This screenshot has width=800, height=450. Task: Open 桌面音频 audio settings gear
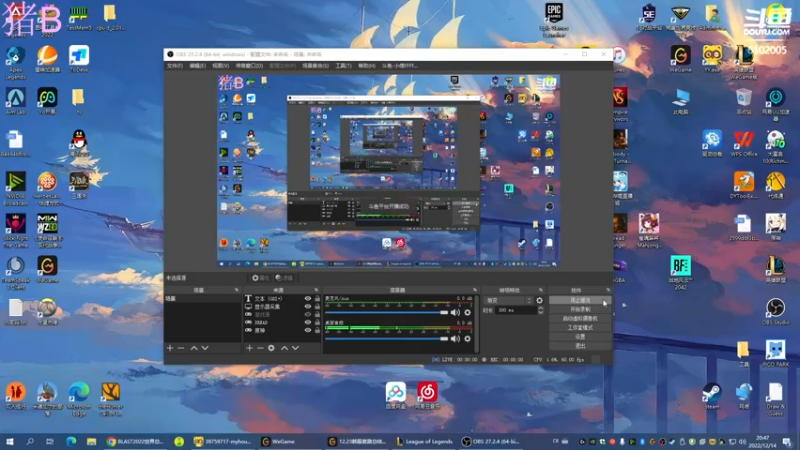pyautogui.click(x=467, y=338)
